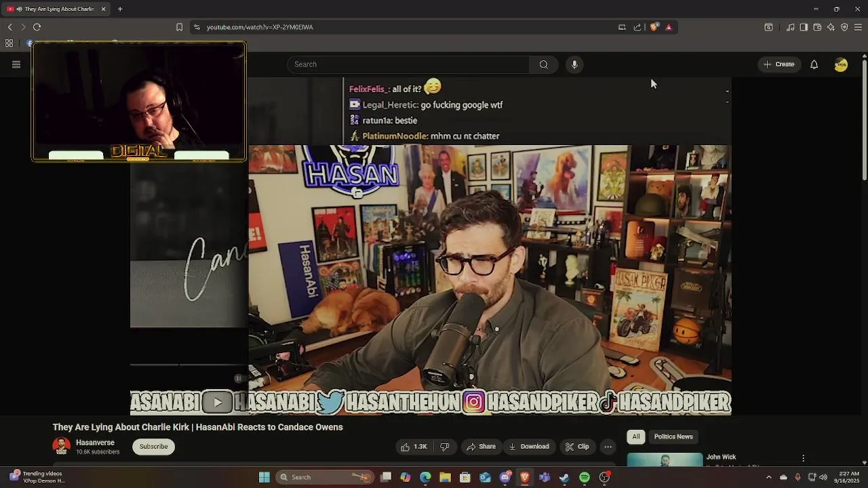Select the All filter chip
This screenshot has width=868, height=488.
(636, 436)
